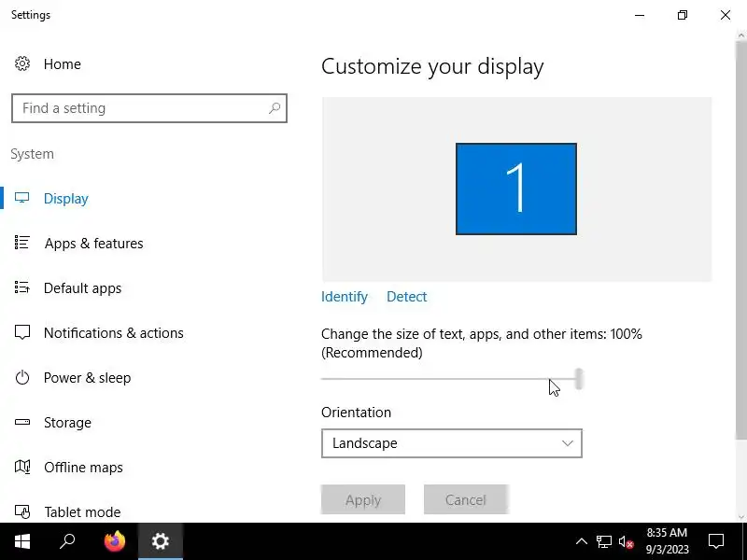Click the Default apps icon
Screen dimensions: 747x560
coord(21,287)
